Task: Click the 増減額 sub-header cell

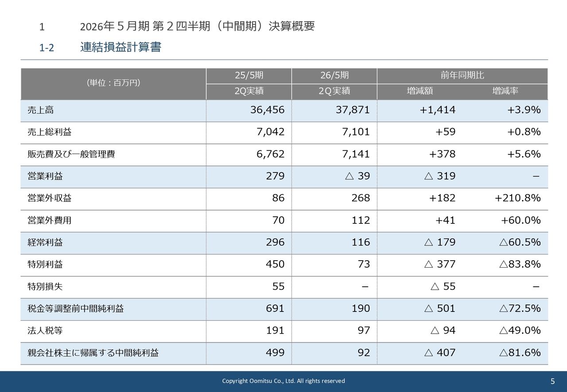Action: (419, 91)
